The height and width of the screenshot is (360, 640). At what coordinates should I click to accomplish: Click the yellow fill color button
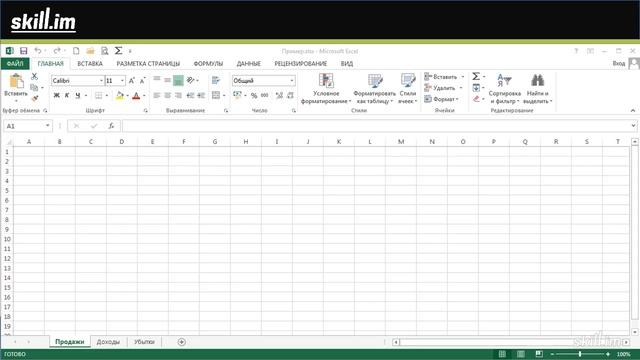tap(120, 96)
